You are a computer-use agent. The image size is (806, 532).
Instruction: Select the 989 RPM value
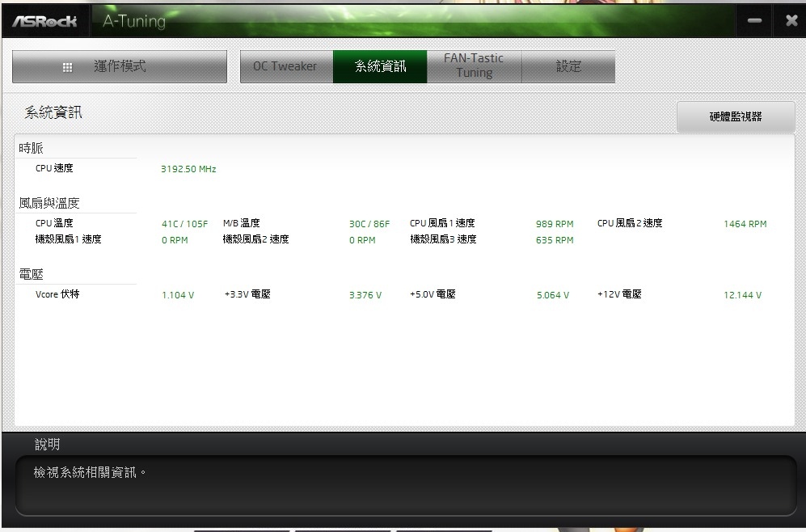click(x=554, y=224)
